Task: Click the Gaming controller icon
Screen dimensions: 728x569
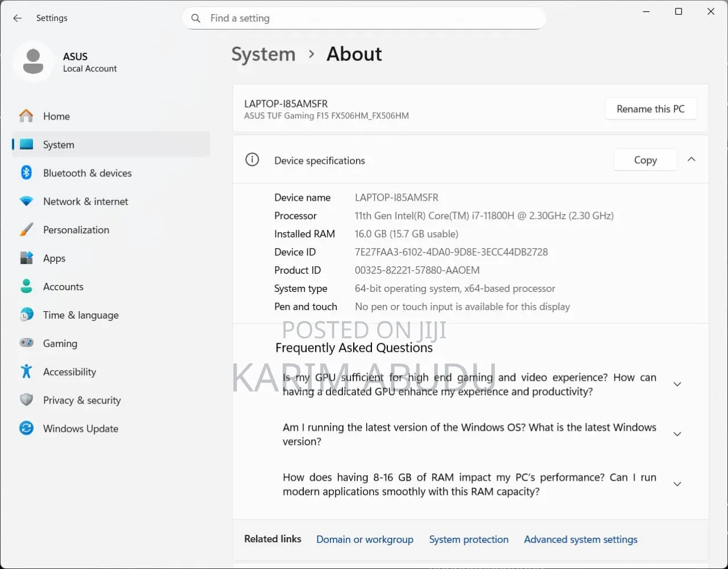Action: tap(26, 343)
